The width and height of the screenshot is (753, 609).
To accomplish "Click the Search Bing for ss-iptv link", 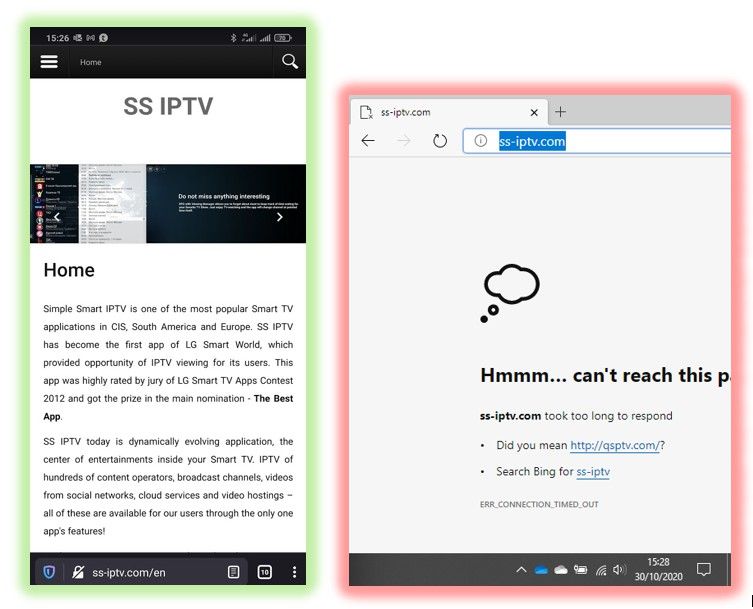I will (592, 471).
